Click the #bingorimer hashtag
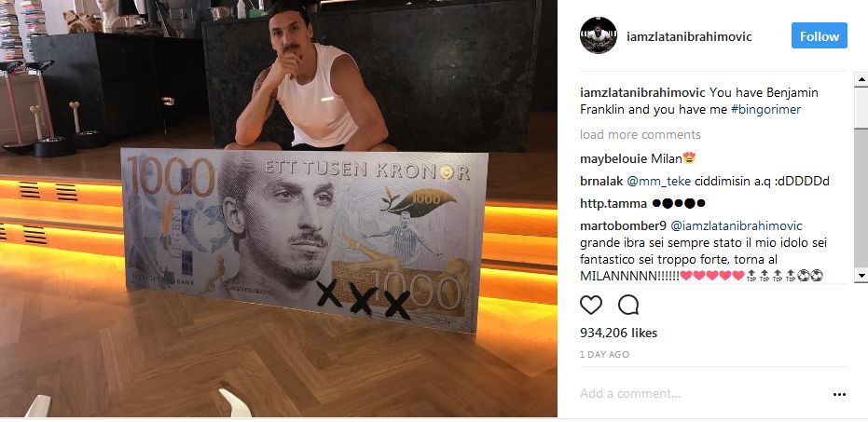The image size is (868, 422). point(765,110)
